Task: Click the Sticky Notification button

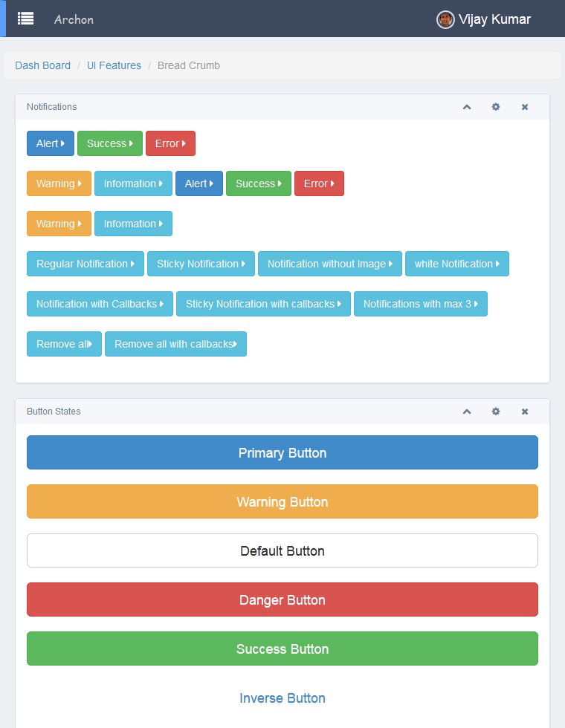Action: (x=201, y=264)
